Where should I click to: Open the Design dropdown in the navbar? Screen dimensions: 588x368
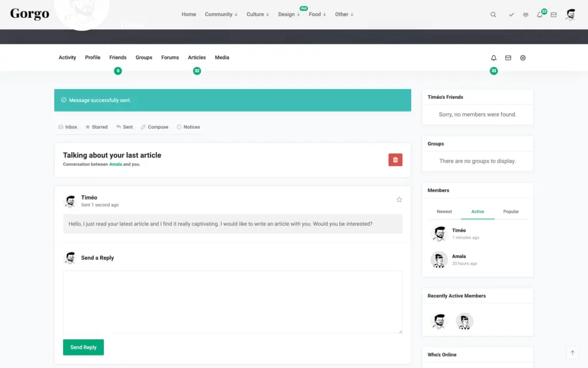[x=287, y=14]
